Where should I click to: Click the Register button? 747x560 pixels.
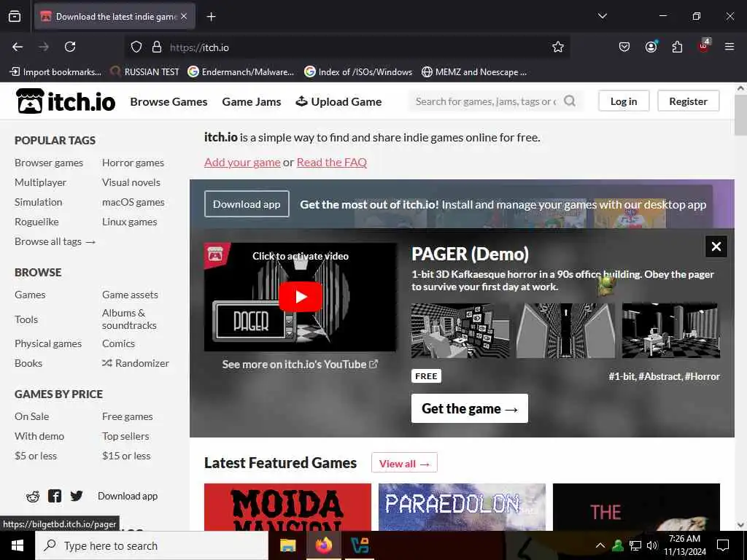coord(689,101)
